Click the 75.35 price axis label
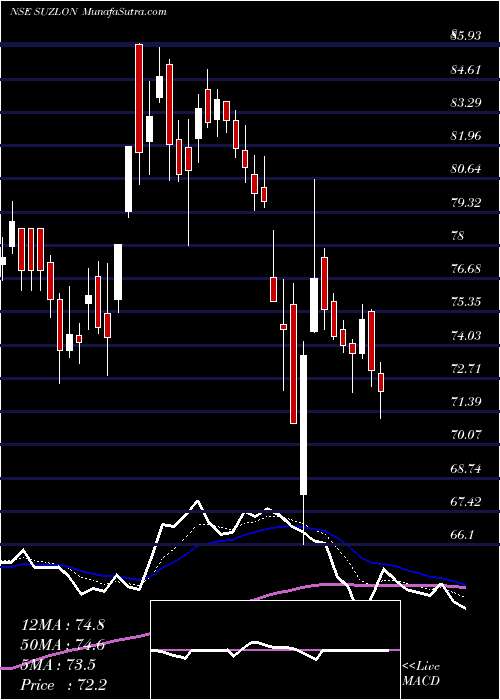This screenshot has width=500, height=700. click(466, 302)
